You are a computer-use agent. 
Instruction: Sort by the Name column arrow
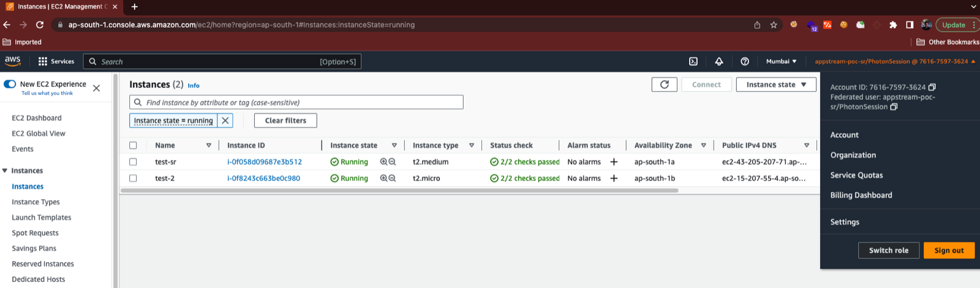tap(209, 145)
